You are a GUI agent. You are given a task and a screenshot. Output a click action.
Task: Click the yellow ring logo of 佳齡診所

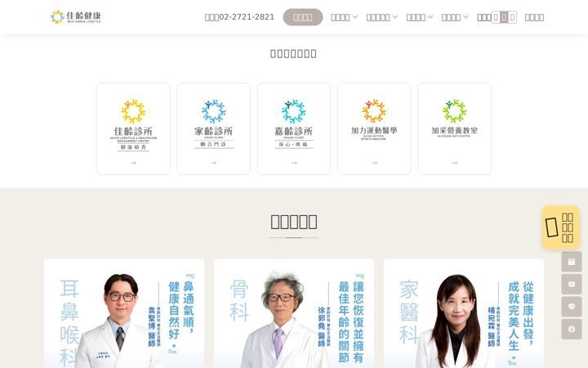point(133,111)
